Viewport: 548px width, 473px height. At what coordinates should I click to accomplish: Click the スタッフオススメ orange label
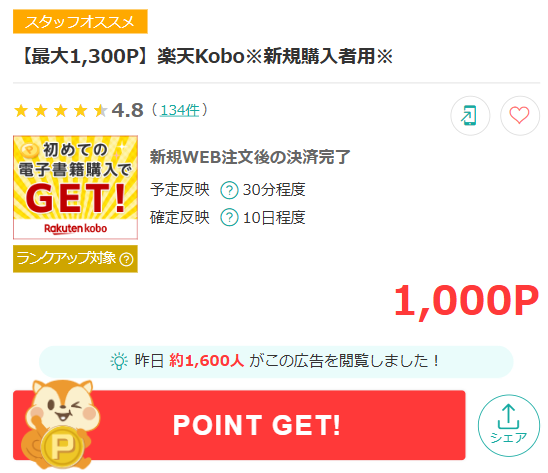pyautogui.click(x=80, y=22)
